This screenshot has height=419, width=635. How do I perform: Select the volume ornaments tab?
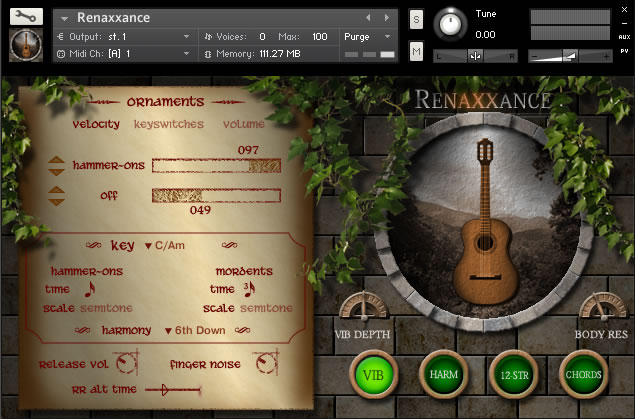point(243,124)
